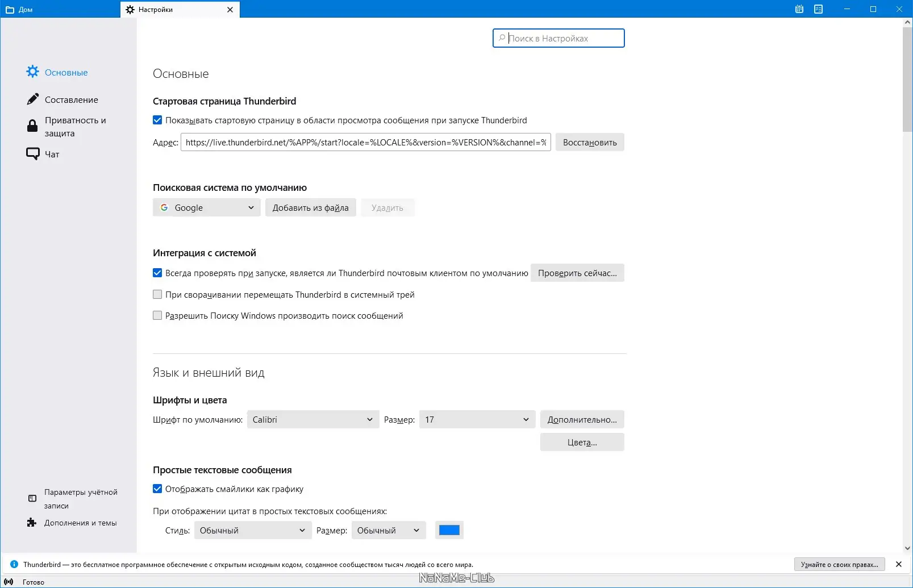
Task: Open the calendar icon in title bar
Action: click(799, 9)
